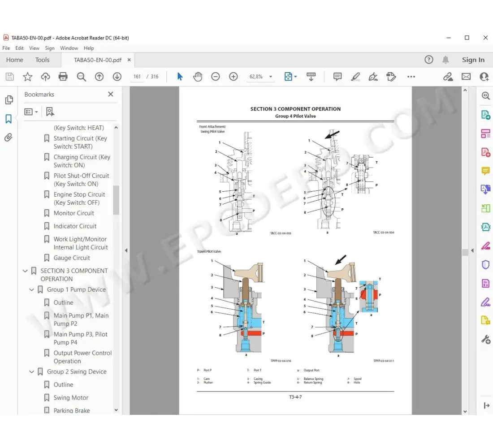Click the bookmarks panel vertical scrollbar

(x=116, y=200)
